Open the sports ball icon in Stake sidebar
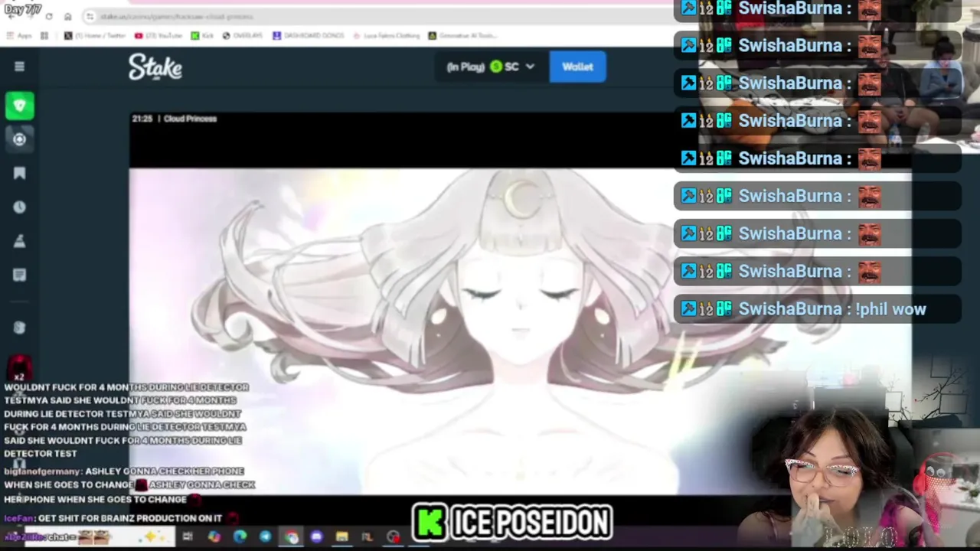 19,139
